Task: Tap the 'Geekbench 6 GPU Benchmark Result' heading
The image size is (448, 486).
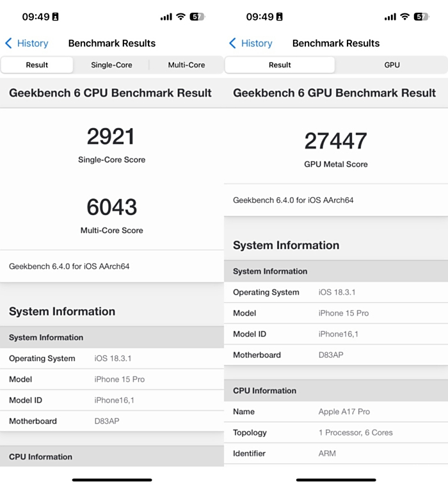Action: pos(335,93)
